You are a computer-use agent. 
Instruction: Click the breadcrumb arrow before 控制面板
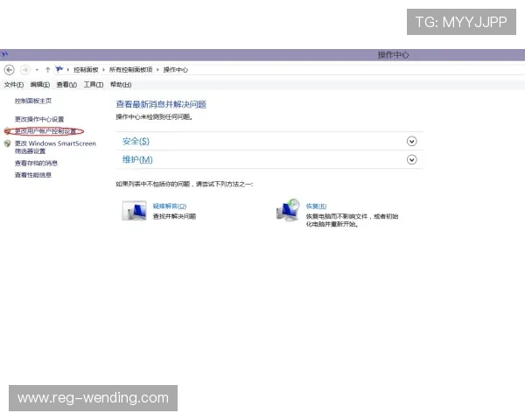coord(68,70)
